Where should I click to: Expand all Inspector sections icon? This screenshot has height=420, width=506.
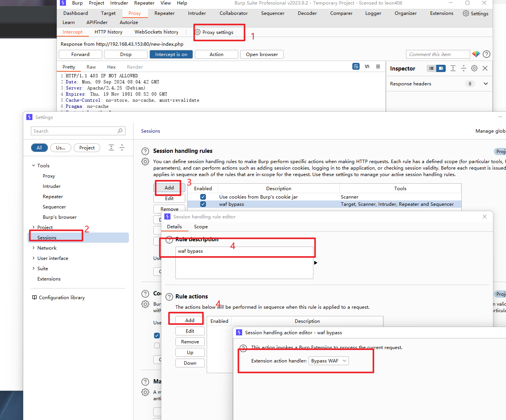coord(453,68)
